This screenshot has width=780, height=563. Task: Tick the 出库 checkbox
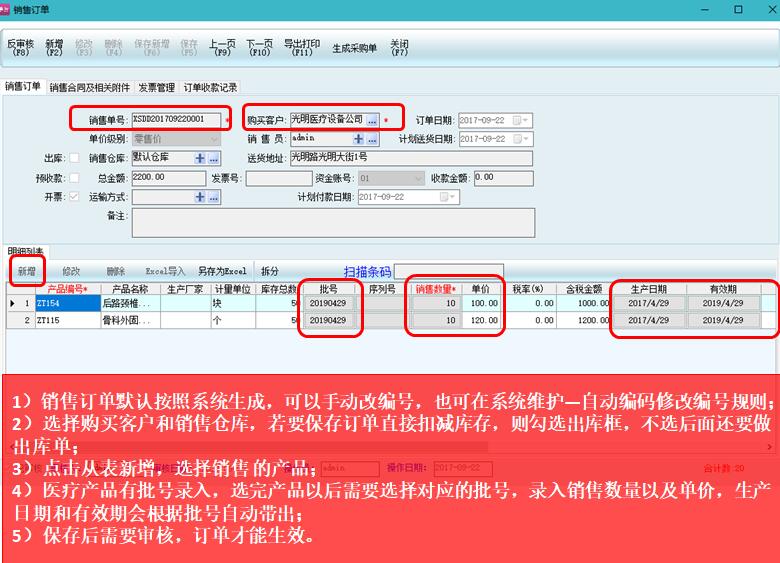pos(75,158)
